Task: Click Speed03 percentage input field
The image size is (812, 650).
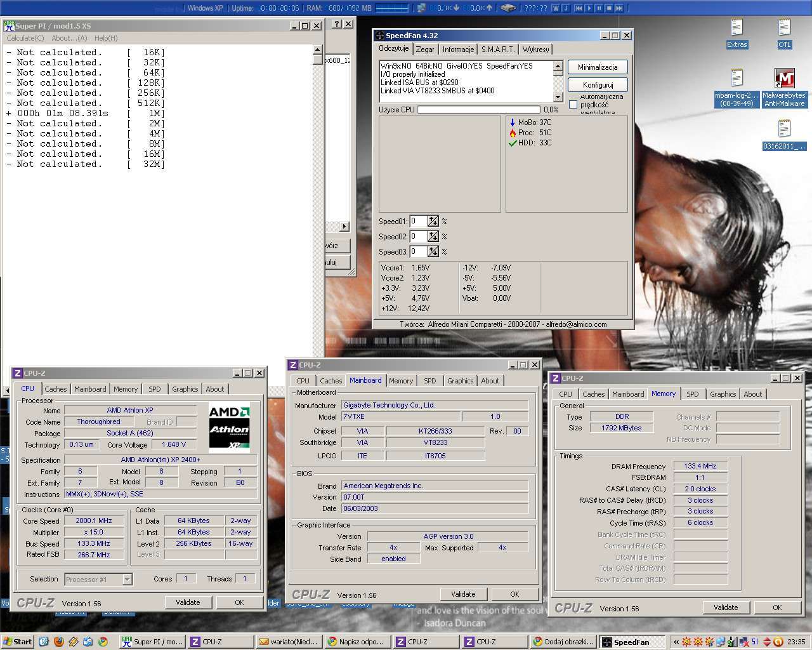Action: [x=418, y=251]
